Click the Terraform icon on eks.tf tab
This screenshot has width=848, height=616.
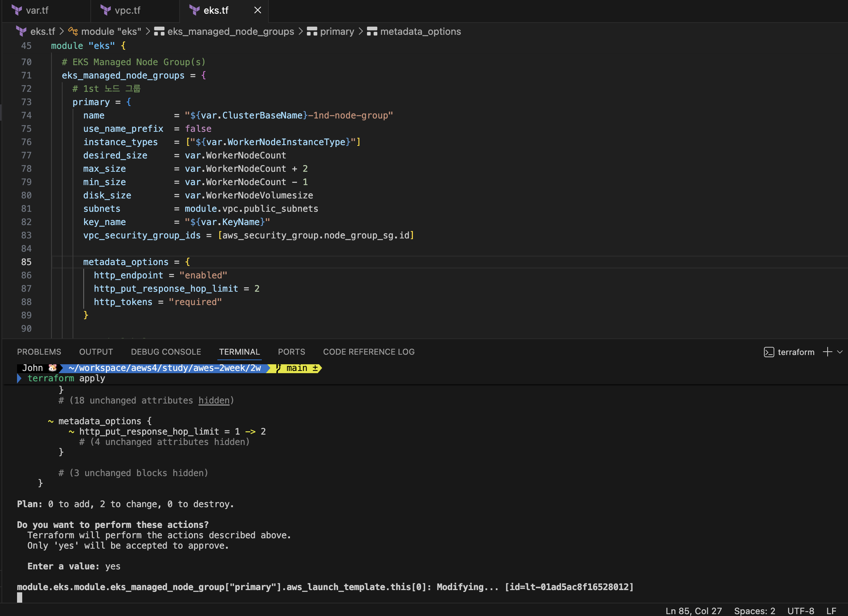click(194, 10)
